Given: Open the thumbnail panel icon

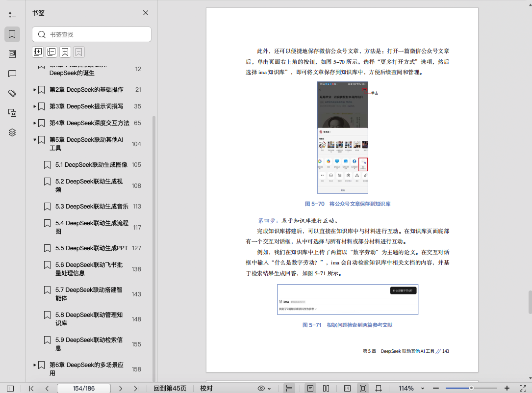Looking at the screenshot, I should pyautogui.click(x=12, y=54).
